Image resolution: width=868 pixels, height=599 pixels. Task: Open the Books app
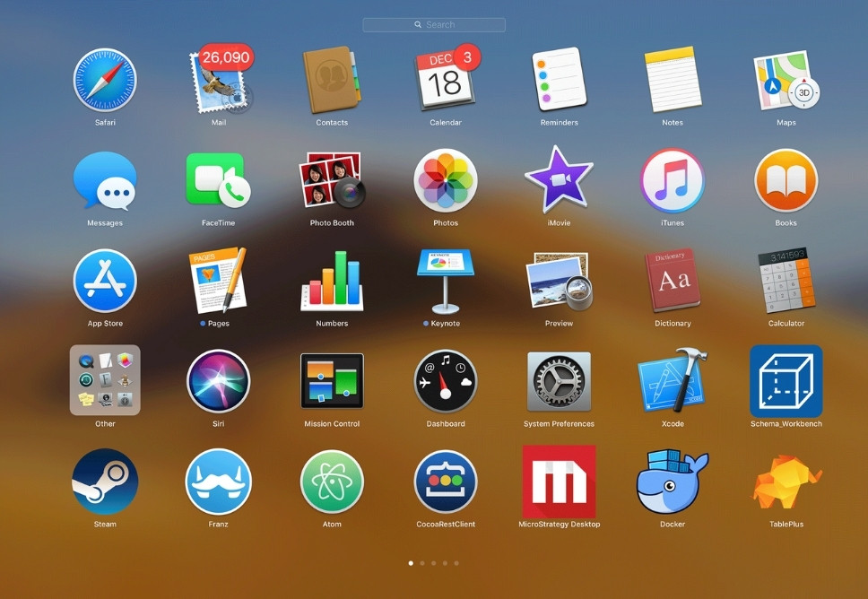(x=786, y=180)
